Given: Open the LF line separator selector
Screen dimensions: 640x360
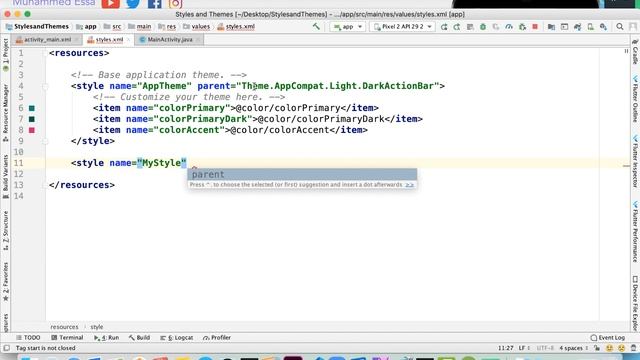Looking at the screenshot, I should click(x=524, y=348).
